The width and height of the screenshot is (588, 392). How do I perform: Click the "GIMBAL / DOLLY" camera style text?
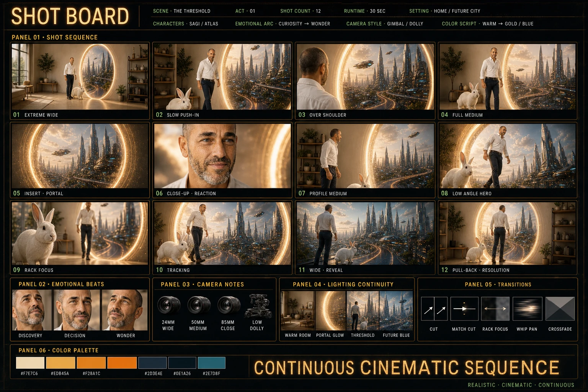405,24
